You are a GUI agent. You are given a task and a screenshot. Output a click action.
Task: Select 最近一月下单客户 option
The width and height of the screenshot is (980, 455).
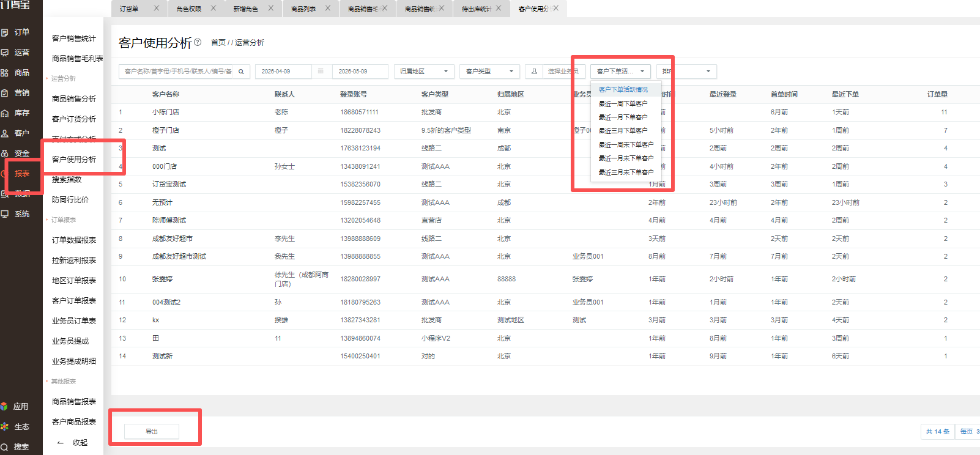(x=623, y=117)
